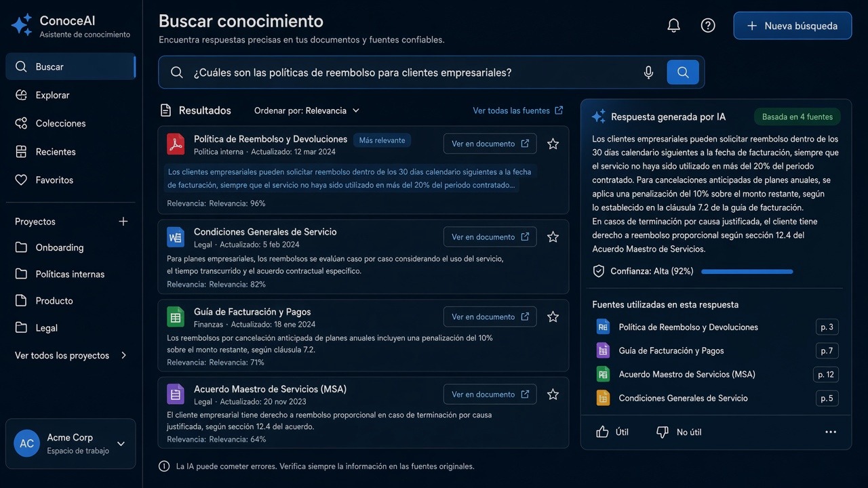Click the Nueva búsqueda button
Viewport: 868px width, 488px height.
pos(793,26)
